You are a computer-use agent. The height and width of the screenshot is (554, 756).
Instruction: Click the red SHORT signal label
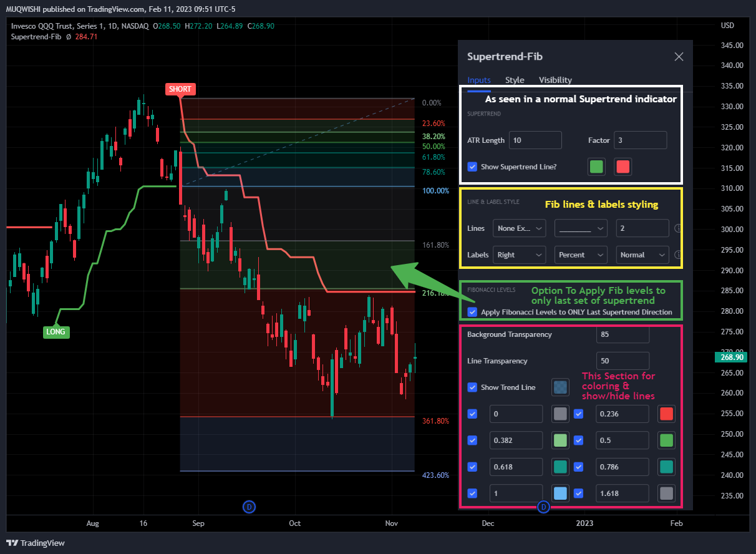point(180,89)
